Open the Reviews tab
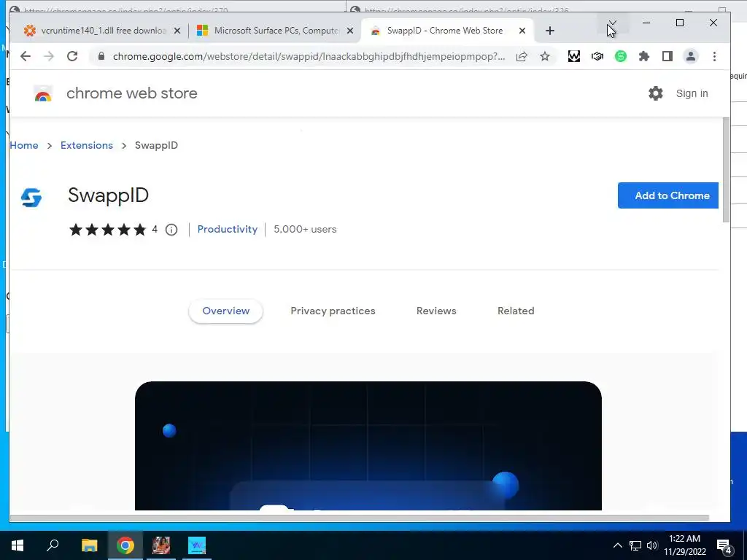This screenshot has width=747, height=560. pos(436,311)
